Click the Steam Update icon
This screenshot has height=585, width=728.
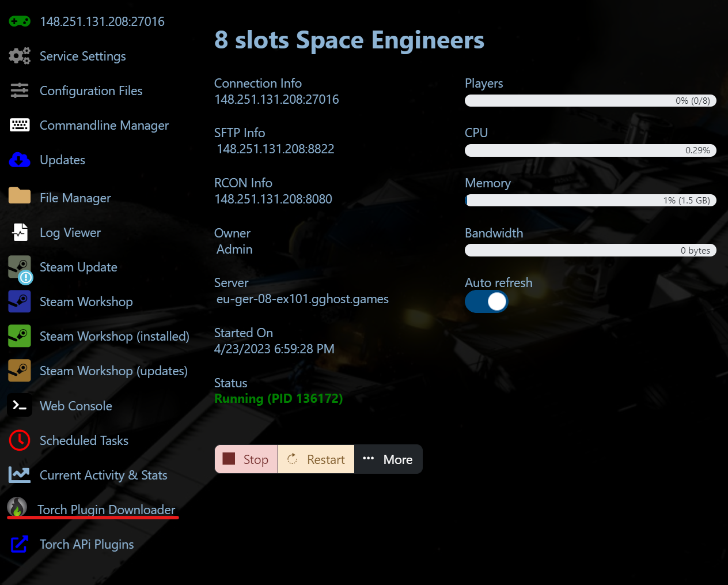pos(20,268)
